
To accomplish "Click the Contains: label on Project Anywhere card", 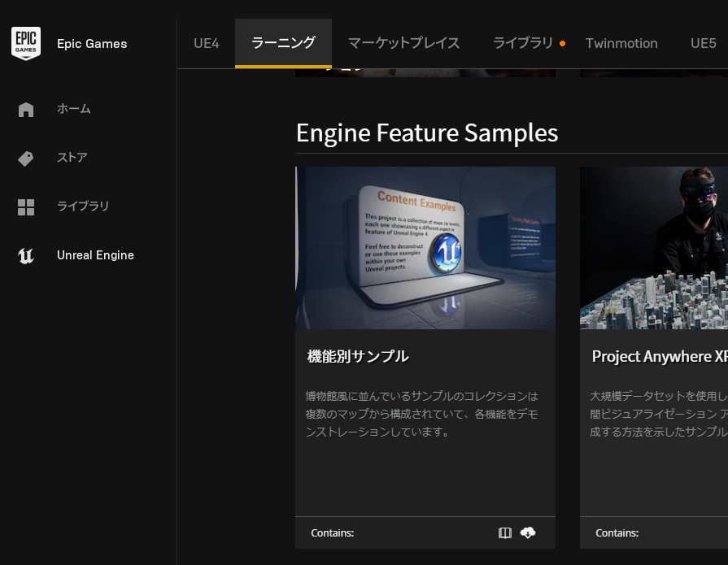I will pyautogui.click(x=617, y=533).
